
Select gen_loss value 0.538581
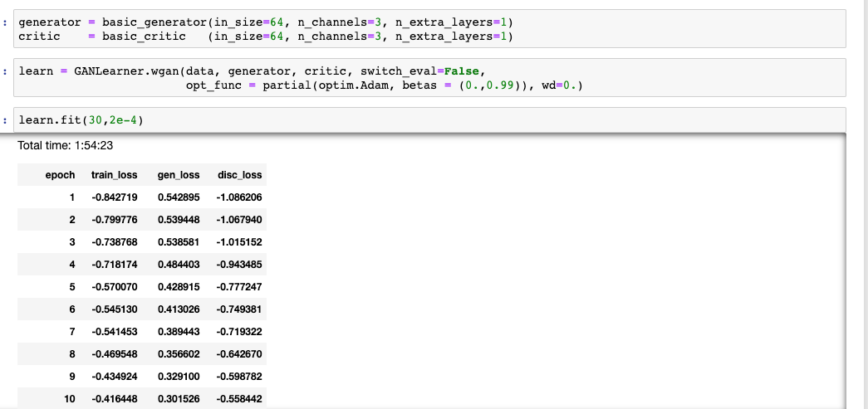coord(179,242)
